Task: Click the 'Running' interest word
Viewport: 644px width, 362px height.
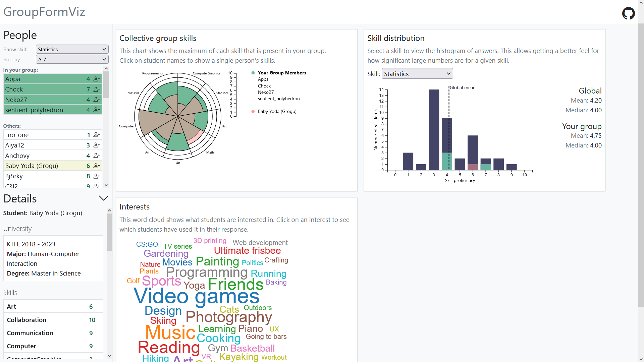Action: click(269, 274)
